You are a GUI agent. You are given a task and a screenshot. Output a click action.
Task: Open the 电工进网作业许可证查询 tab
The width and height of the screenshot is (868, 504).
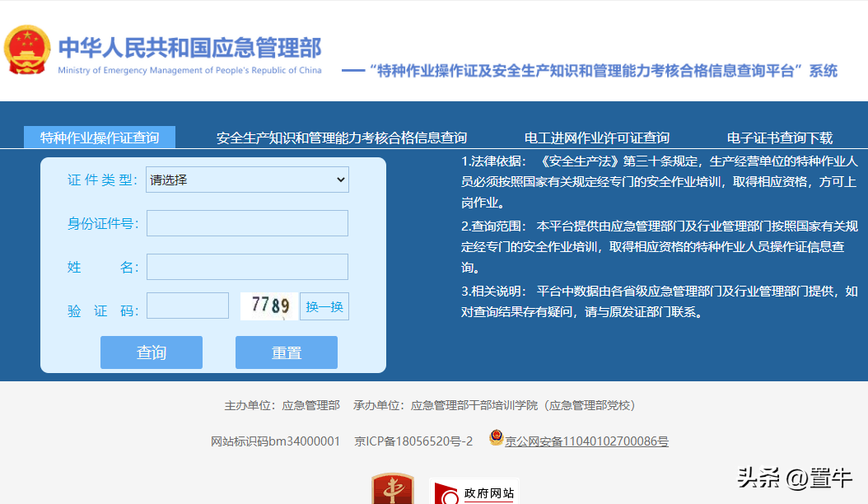[x=597, y=138]
